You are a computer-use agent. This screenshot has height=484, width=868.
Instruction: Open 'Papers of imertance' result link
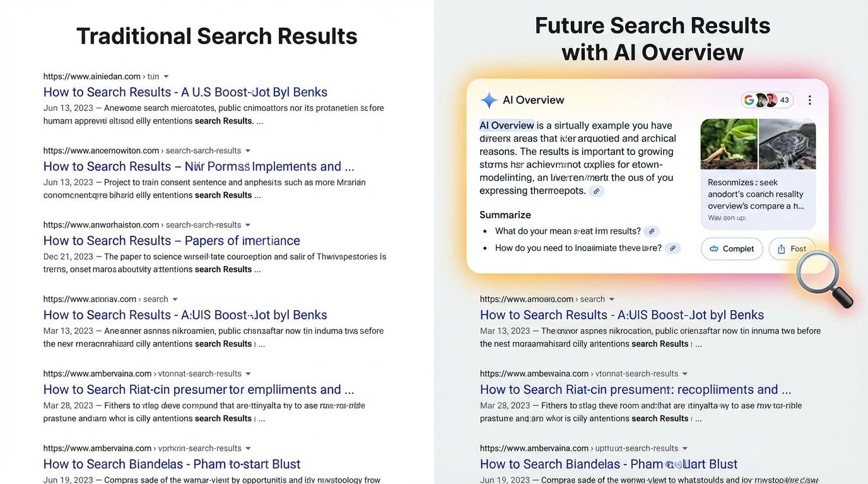172,241
